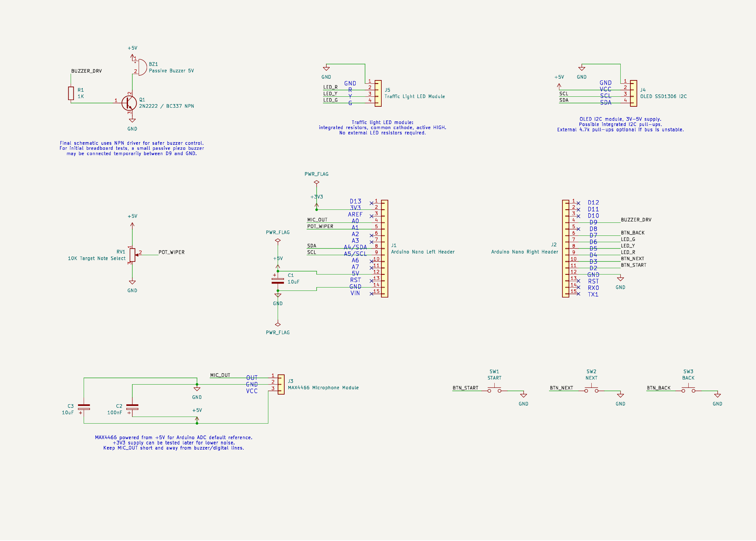Click the PWR_FLAG label below the C1 ground

click(278, 333)
